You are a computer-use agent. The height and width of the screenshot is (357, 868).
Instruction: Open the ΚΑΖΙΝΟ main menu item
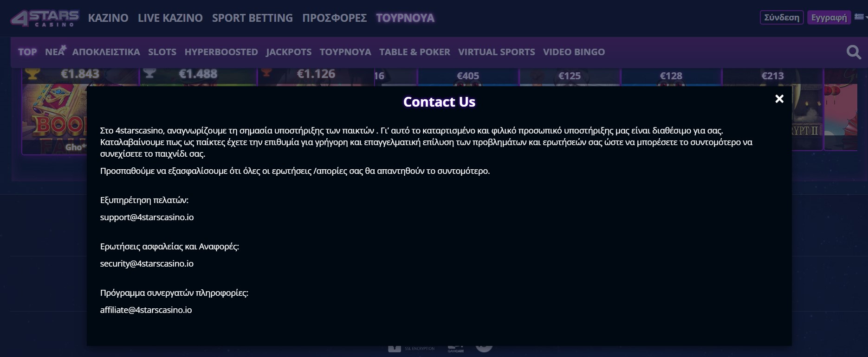[x=108, y=18]
